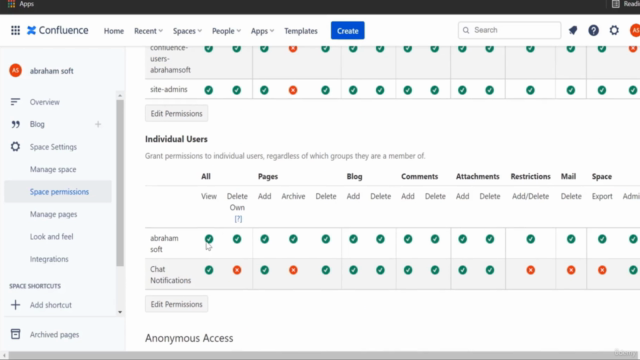The height and width of the screenshot is (360, 640).
Task: Click abraham soft Space Export checkmark
Action: 602,239
